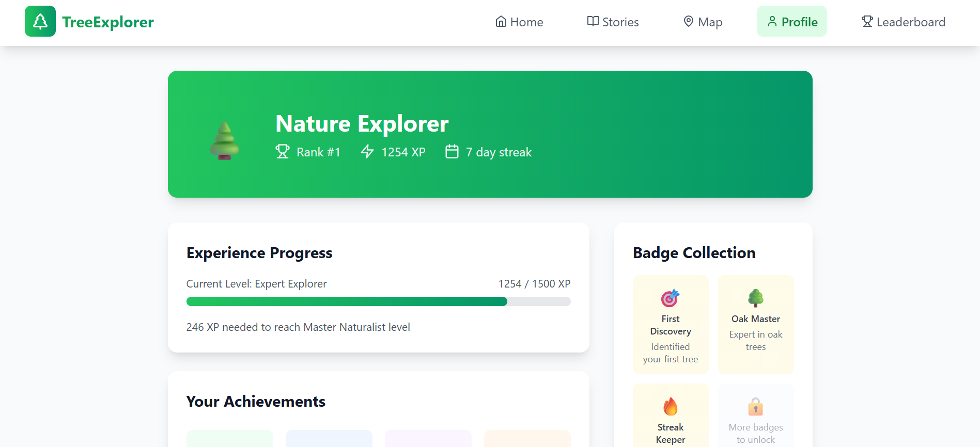Click "246 XP needed" message
Image resolution: width=980 pixels, height=447 pixels.
click(x=298, y=327)
